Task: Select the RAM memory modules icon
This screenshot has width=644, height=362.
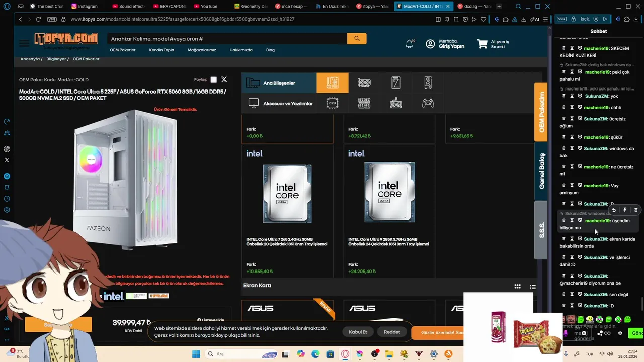Action: tap(364, 103)
